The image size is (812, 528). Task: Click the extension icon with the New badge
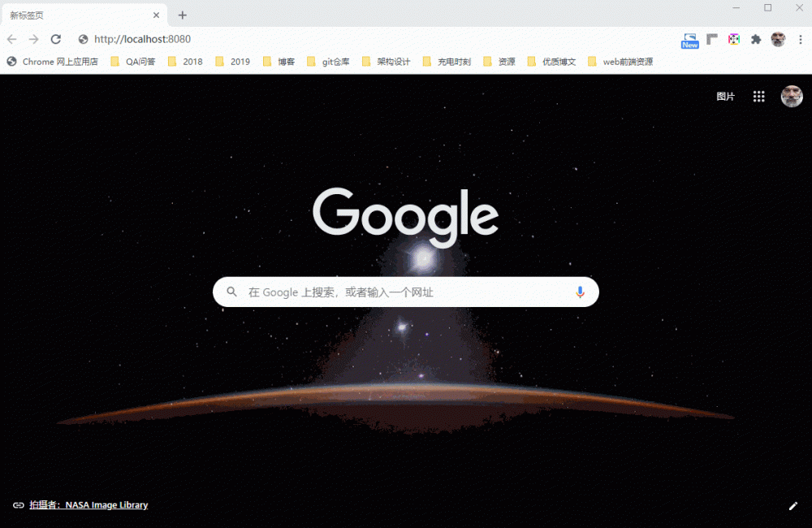[x=689, y=38]
